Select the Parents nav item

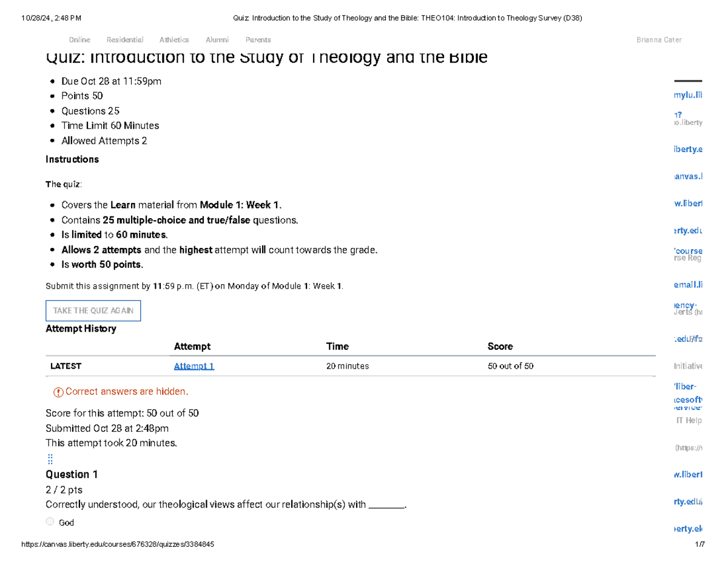tap(258, 40)
